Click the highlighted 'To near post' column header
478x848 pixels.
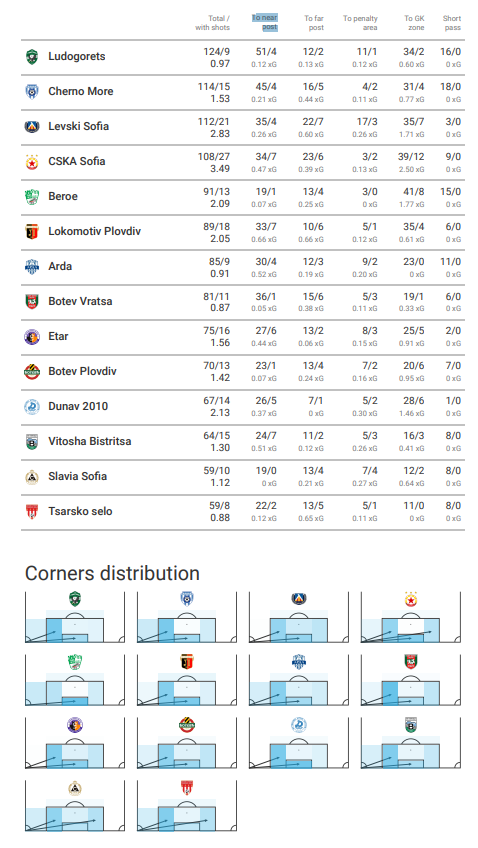point(265,23)
